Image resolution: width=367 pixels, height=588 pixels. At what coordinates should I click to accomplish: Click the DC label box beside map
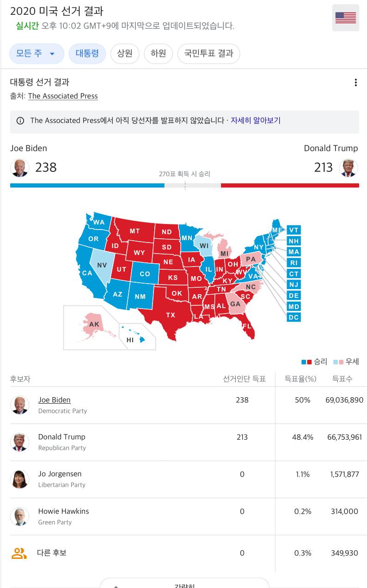tap(294, 317)
